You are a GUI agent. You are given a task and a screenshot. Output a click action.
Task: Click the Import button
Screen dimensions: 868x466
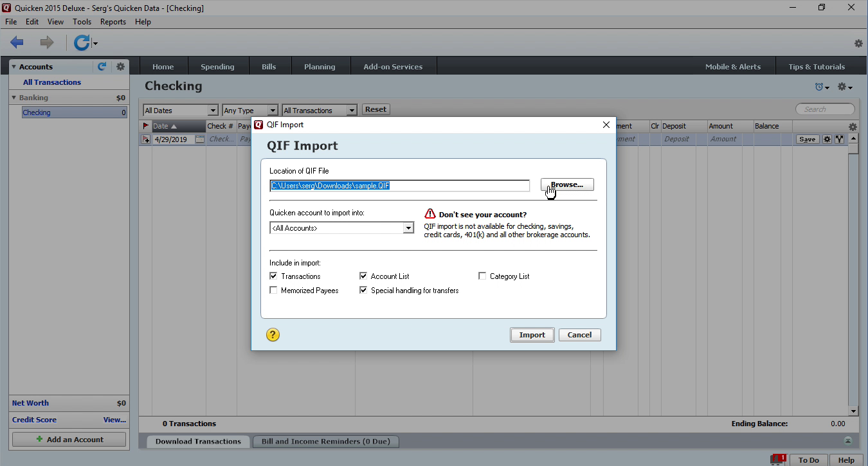(x=532, y=335)
